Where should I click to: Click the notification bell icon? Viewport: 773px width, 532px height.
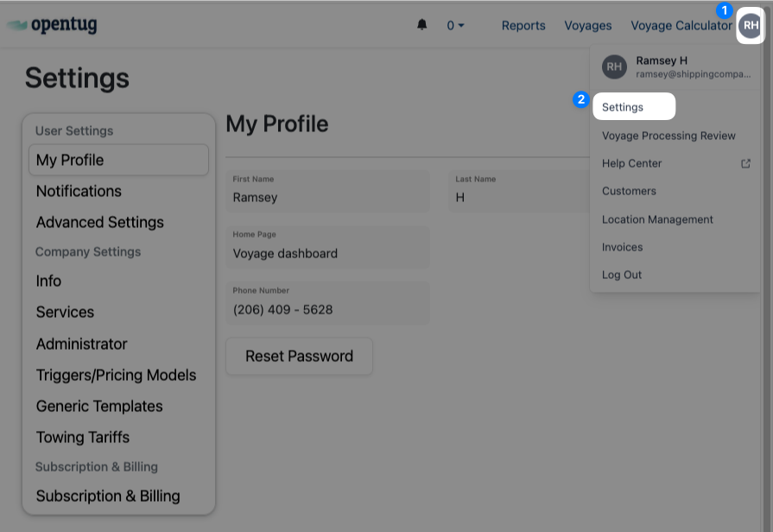pos(421,25)
